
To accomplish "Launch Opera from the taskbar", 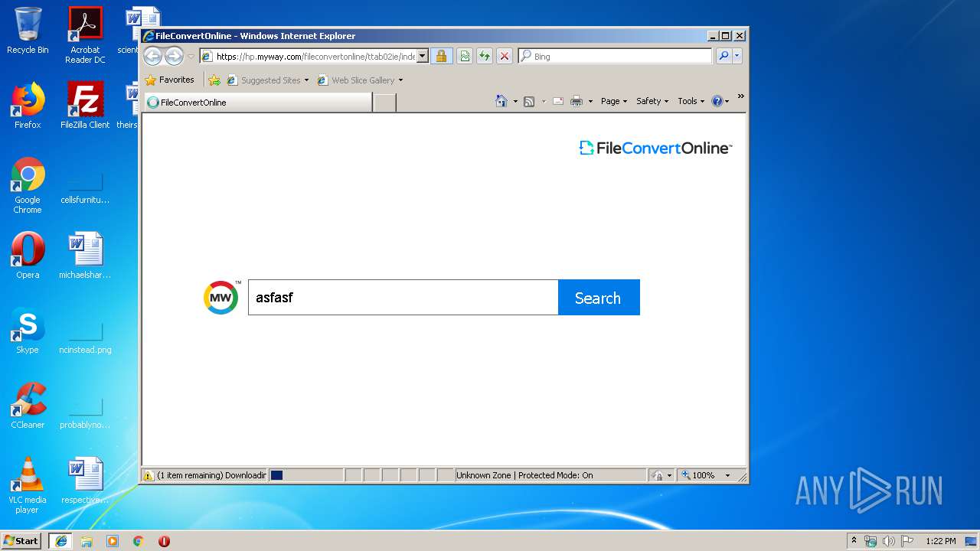I will pos(164,541).
